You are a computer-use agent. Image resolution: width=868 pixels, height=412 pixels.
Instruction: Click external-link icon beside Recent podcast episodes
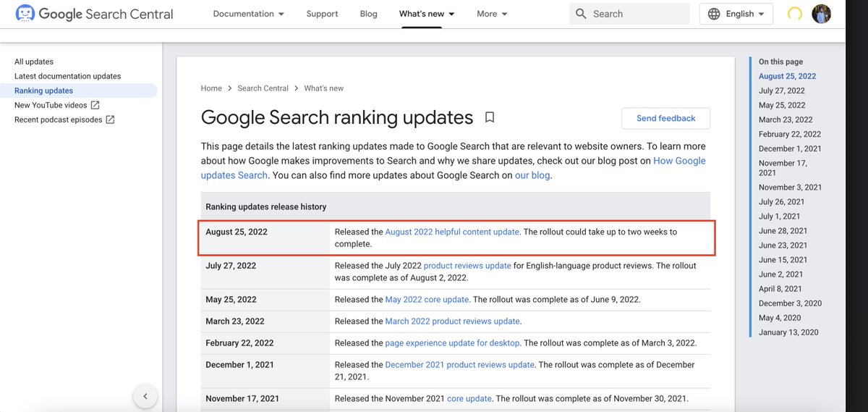tap(110, 119)
